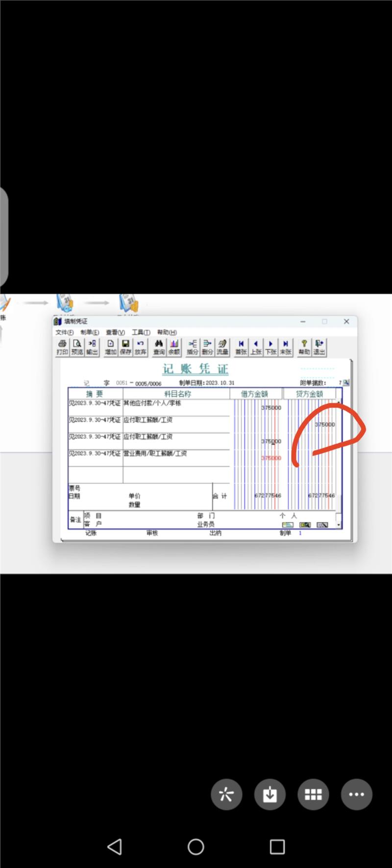Save the voucher with 保存 icon
The width and height of the screenshot is (392, 868).
125,347
